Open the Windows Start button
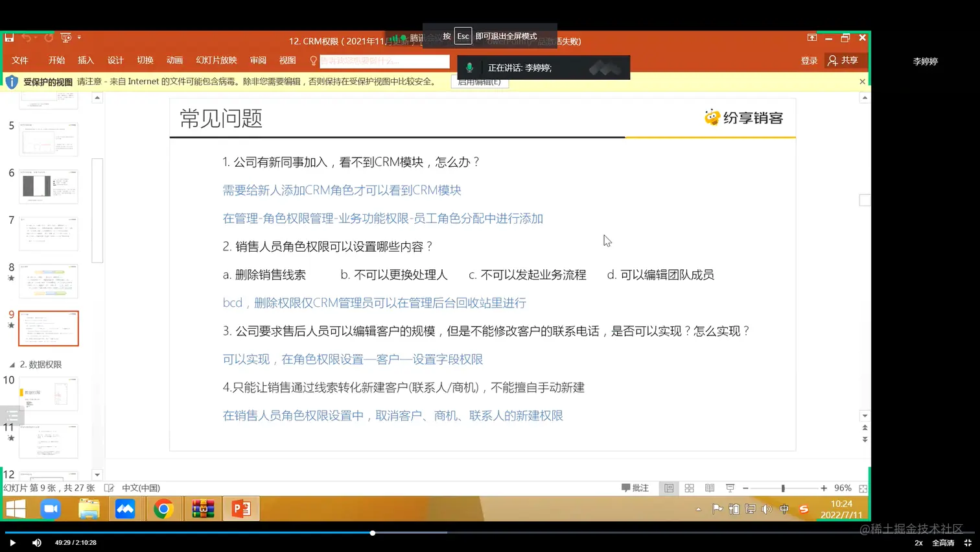The height and width of the screenshot is (552, 980). (x=16, y=509)
